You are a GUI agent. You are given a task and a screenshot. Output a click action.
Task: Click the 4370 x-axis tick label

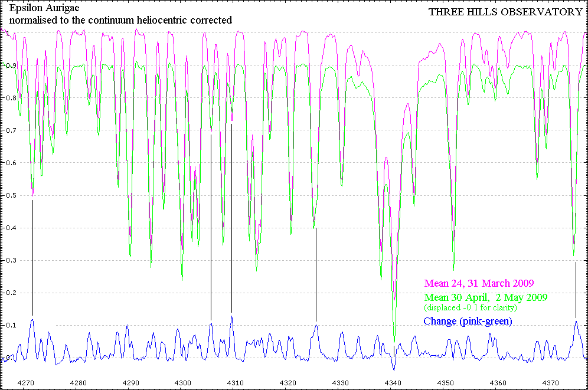click(550, 383)
